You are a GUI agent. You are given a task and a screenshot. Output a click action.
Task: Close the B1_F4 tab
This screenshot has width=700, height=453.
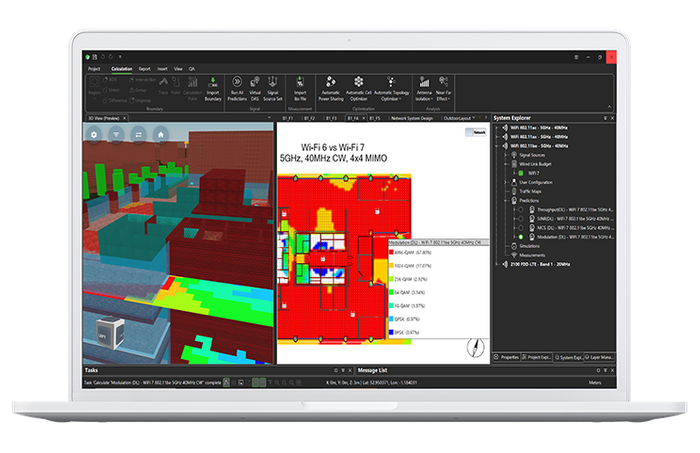click(363, 118)
